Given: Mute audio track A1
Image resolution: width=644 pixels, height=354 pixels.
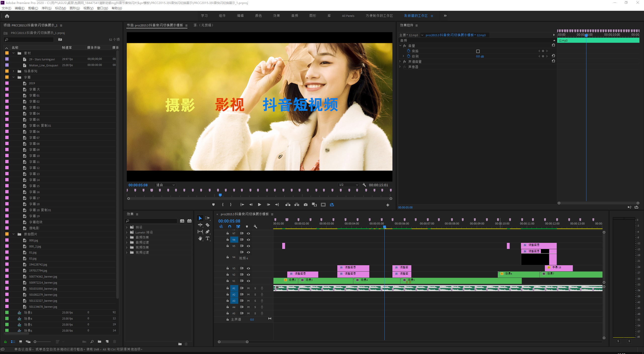Looking at the screenshot, I should click(248, 288).
